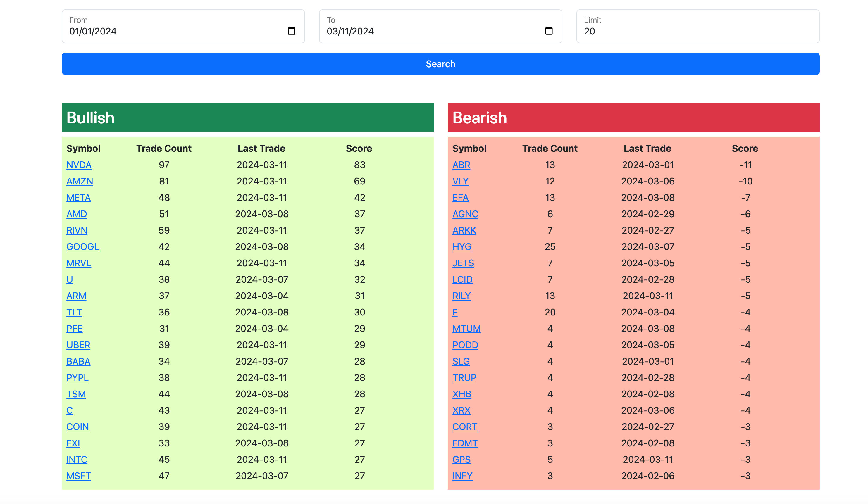Screen dimensions: 868x504
Task: Open the RILY bearish link
Action: [x=461, y=296]
